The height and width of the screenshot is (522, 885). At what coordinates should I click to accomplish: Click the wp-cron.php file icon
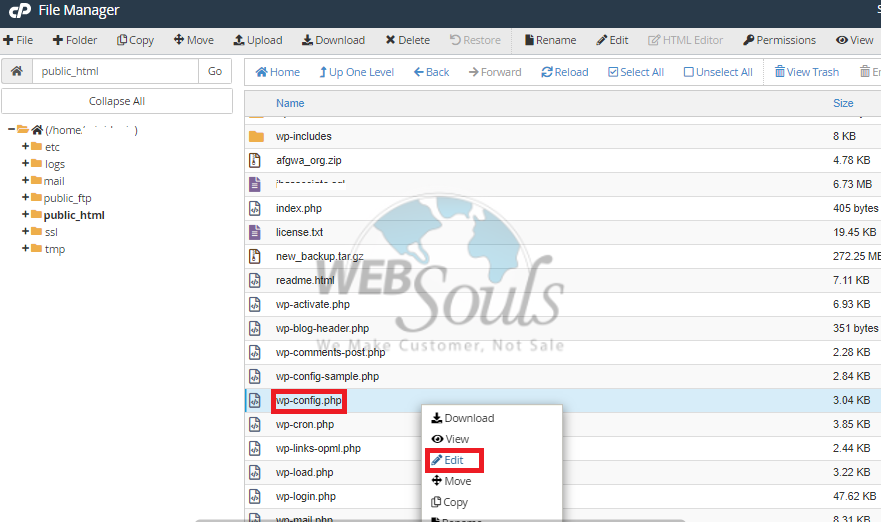[x=255, y=424]
